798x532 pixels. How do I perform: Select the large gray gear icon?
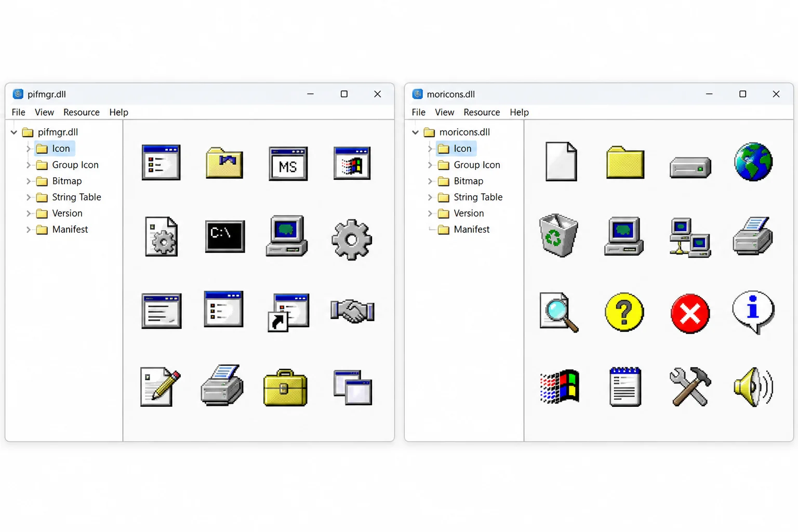click(352, 240)
